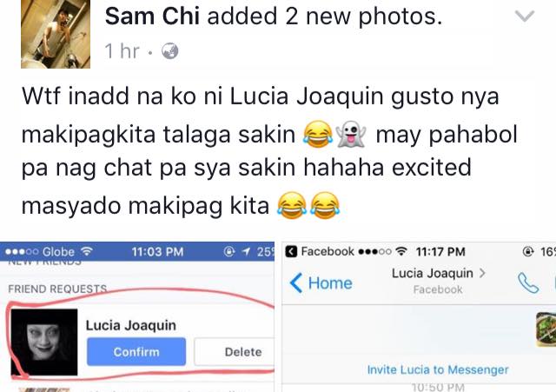The image size is (556, 392).
Task: Go back using the Home arrow
Action: (x=321, y=283)
